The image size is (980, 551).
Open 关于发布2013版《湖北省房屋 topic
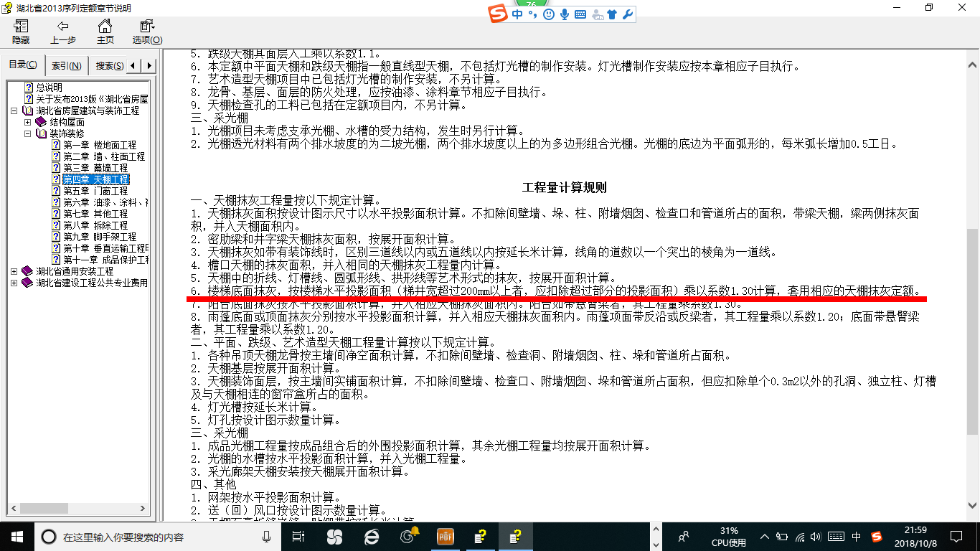(92, 99)
